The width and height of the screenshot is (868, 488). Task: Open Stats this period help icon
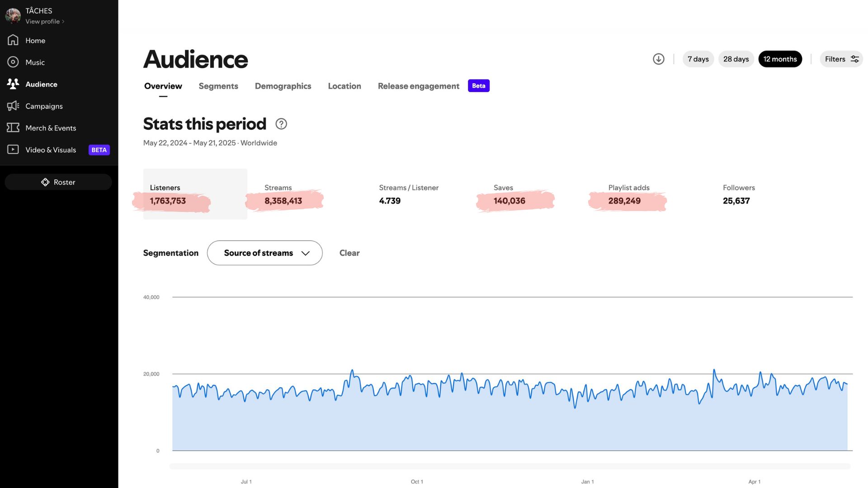point(281,124)
